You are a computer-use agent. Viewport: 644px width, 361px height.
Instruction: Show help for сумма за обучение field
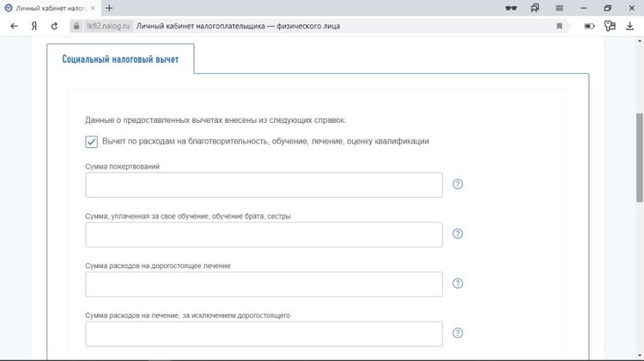tap(458, 234)
